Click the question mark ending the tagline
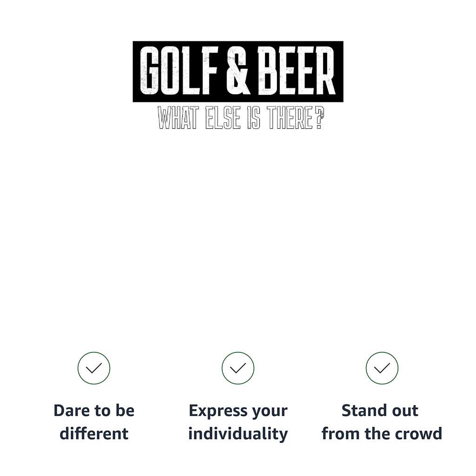 tap(318, 119)
